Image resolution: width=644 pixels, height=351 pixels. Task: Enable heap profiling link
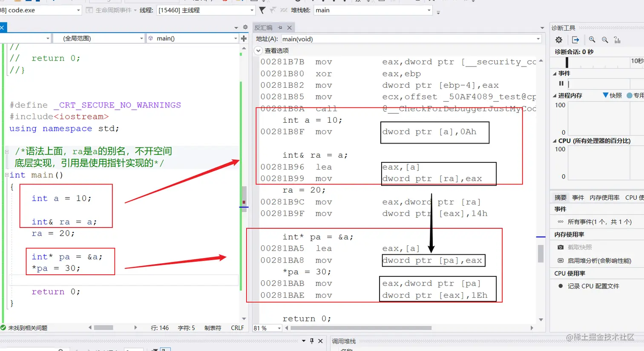pos(599,260)
